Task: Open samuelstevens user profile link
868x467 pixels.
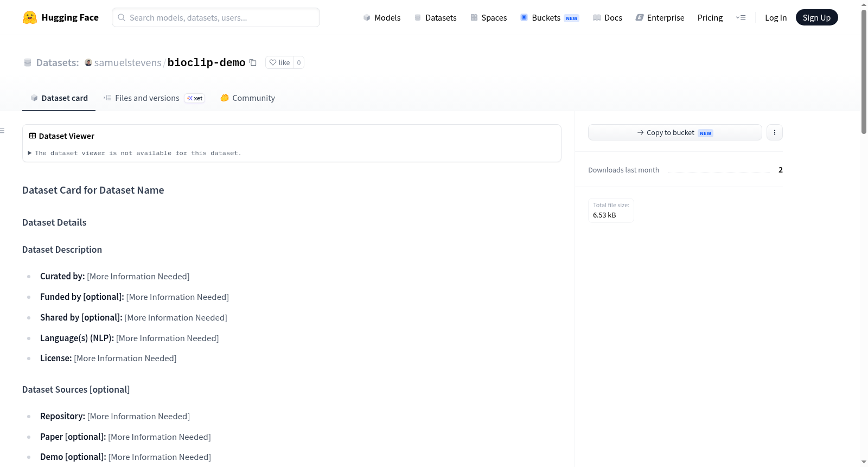Action: pos(127,62)
